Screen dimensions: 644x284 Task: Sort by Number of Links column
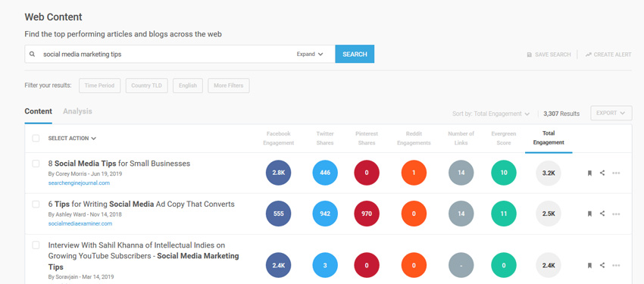pyautogui.click(x=461, y=139)
